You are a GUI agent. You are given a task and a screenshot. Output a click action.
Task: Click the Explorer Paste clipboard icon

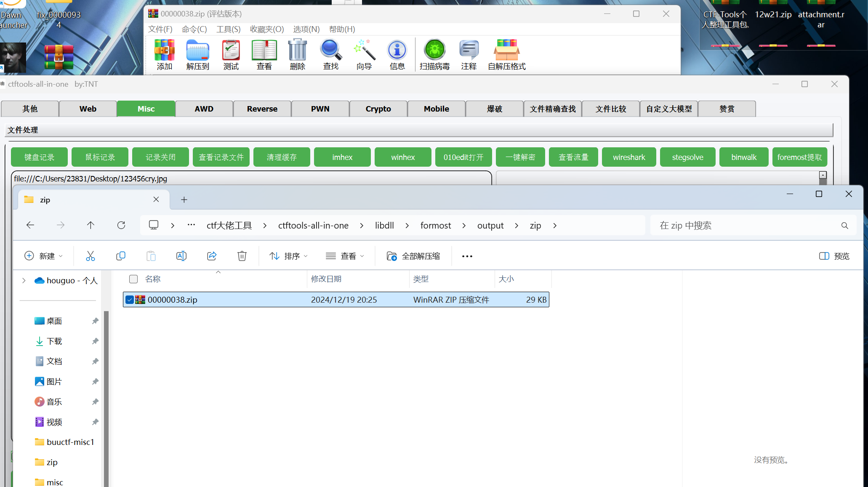151,256
